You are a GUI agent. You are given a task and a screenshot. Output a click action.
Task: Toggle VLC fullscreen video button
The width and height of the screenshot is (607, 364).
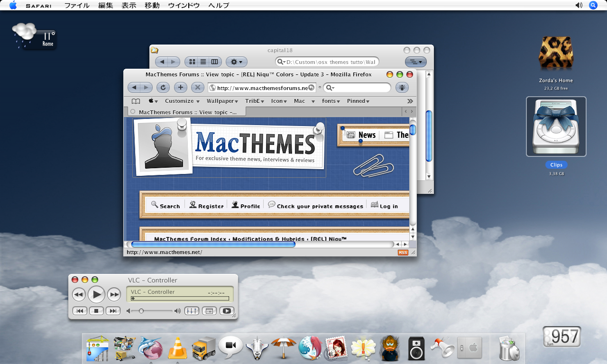(x=227, y=311)
